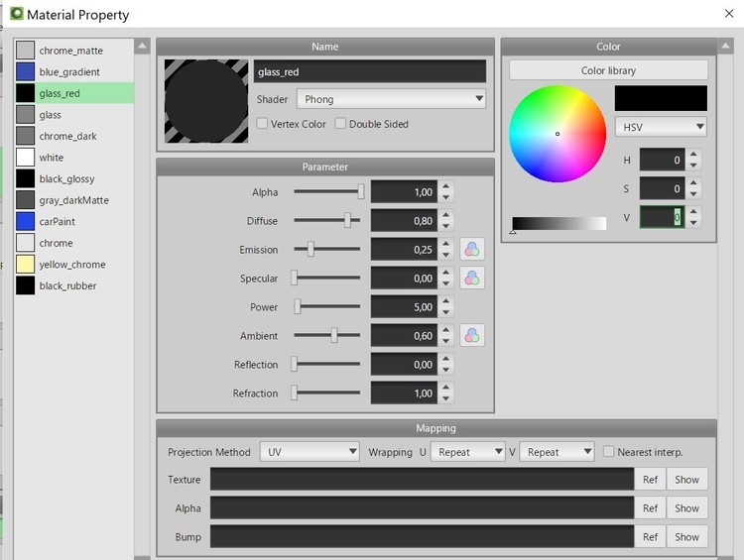Click the V value input field
Viewport: 744px width, 560px height.
(x=662, y=217)
